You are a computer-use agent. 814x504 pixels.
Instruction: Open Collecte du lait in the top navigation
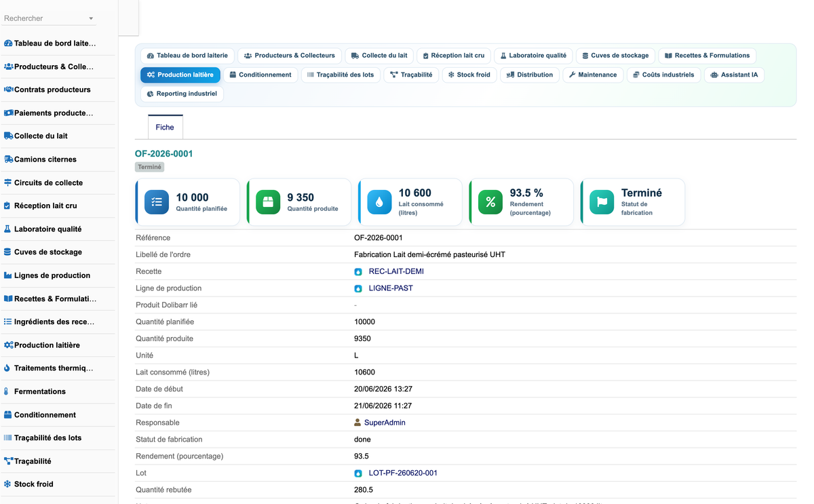[x=379, y=56]
